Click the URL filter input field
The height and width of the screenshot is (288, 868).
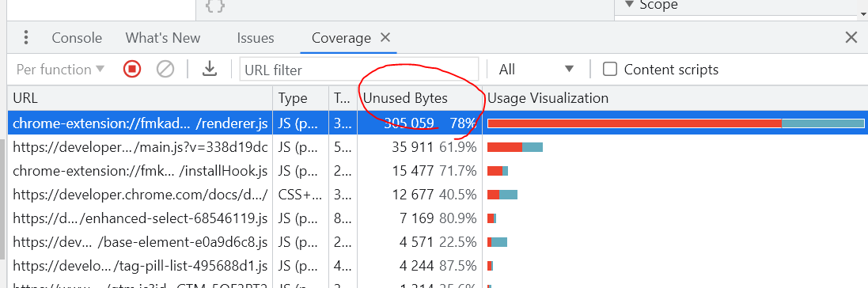click(x=359, y=70)
